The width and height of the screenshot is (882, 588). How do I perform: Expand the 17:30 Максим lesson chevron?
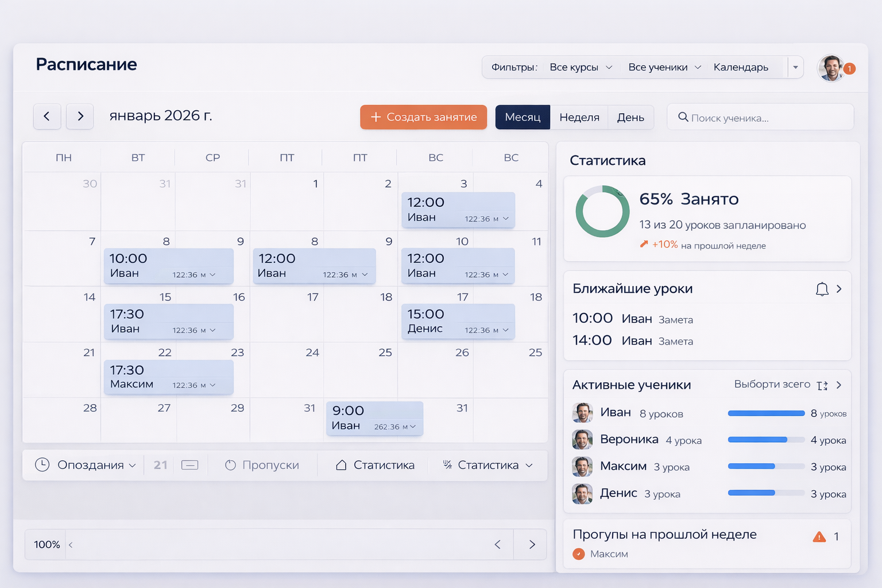coord(214,386)
